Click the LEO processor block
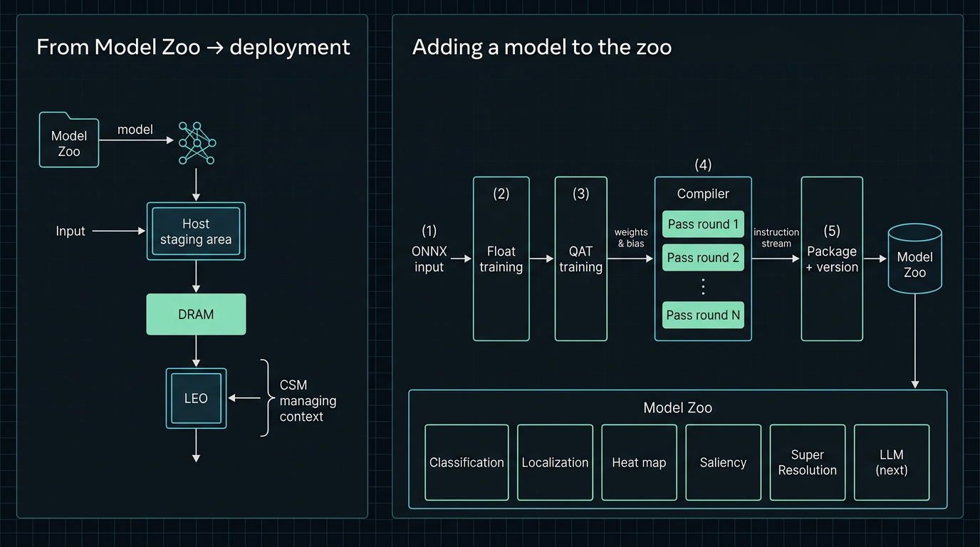The width and height of the screenshot is (980, 547). [x=196, y=398]
